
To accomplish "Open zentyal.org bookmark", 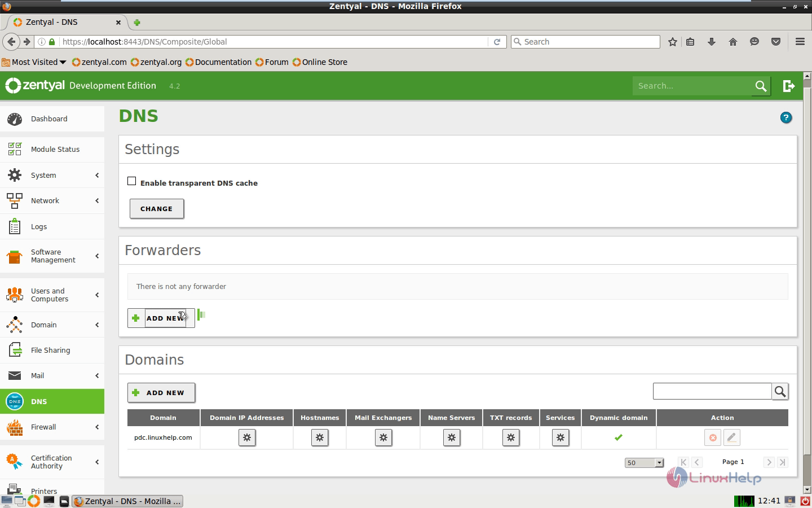I will click(x=156, y=62).
